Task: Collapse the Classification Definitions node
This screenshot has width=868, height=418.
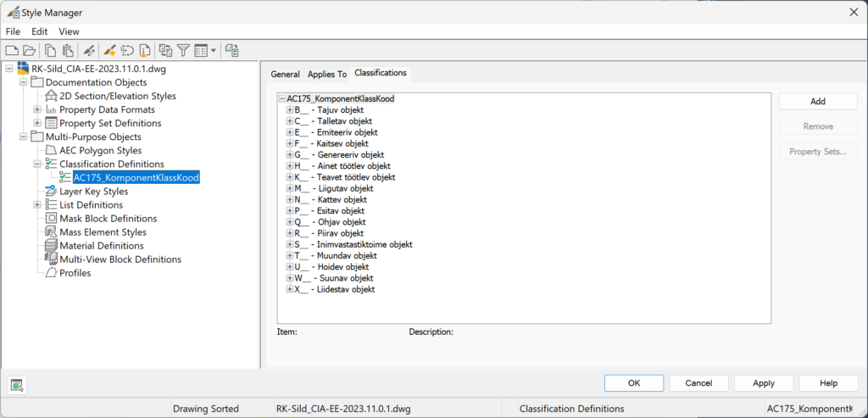Action: pyautogui.click(x=37, y=164)
